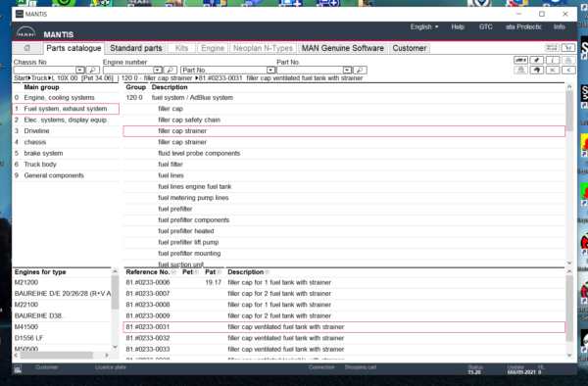The width and height of the screenshot is (588, 386).
Task: Click the italic i information icon
Action: 553,60
